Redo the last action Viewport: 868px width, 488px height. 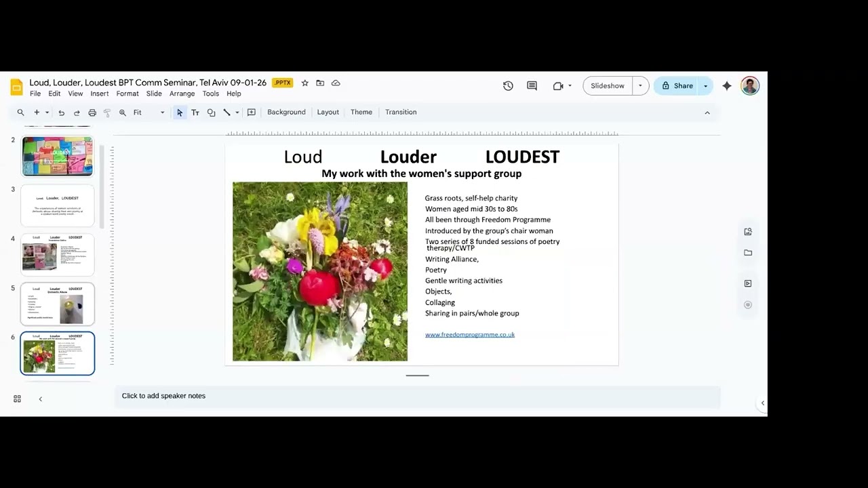point(77,113)
